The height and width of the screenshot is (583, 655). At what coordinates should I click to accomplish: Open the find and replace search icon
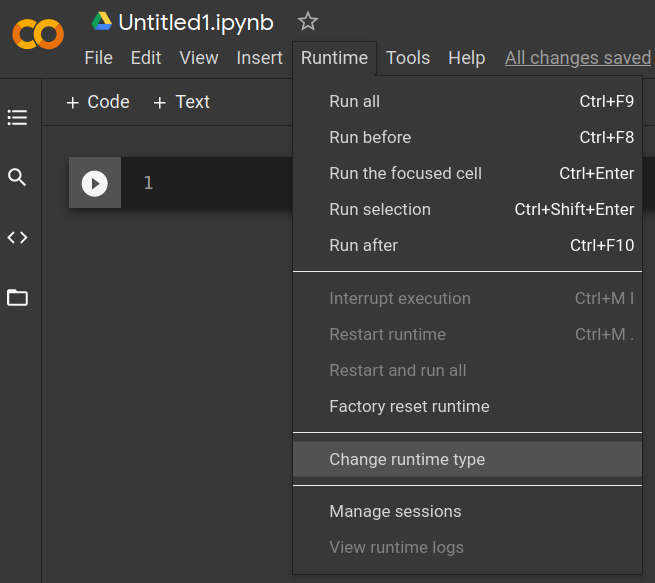[x=17, y=177]
